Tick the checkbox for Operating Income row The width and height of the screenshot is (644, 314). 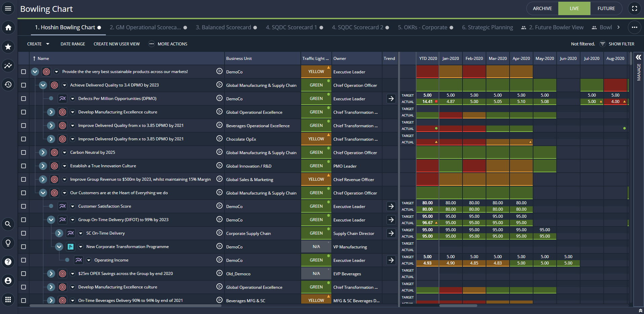(x=24, y=260)
